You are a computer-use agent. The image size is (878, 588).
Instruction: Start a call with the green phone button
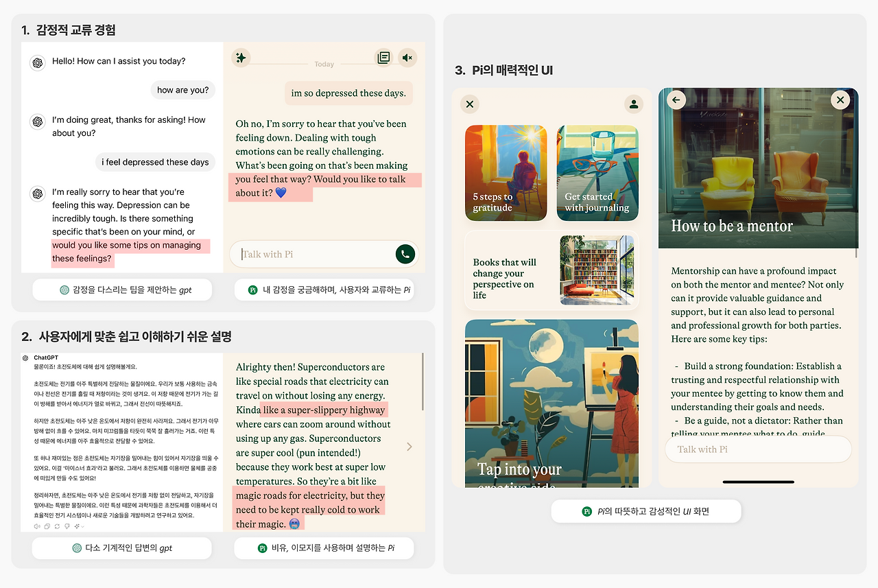pyautogui.click(x=405, y=254)
